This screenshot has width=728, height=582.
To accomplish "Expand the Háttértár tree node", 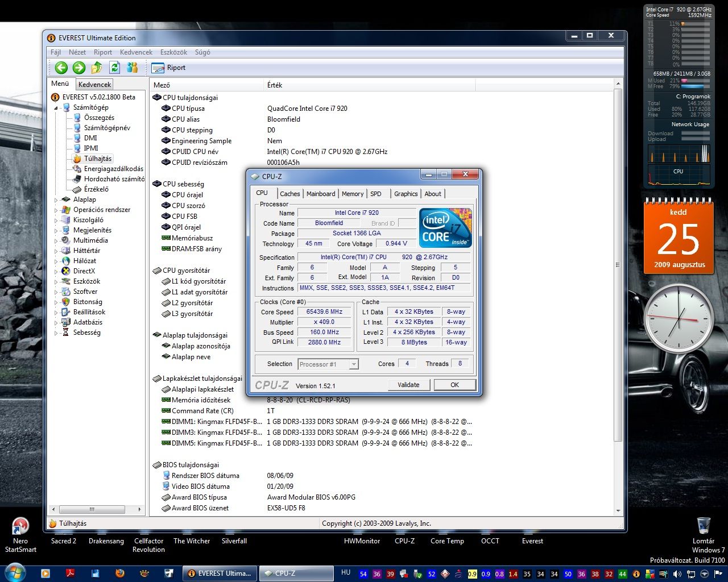I will [x=56, y=251].
